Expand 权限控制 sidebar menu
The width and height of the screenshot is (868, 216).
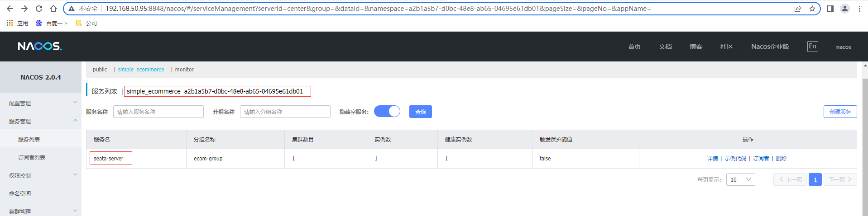click(x=41, y=175)
